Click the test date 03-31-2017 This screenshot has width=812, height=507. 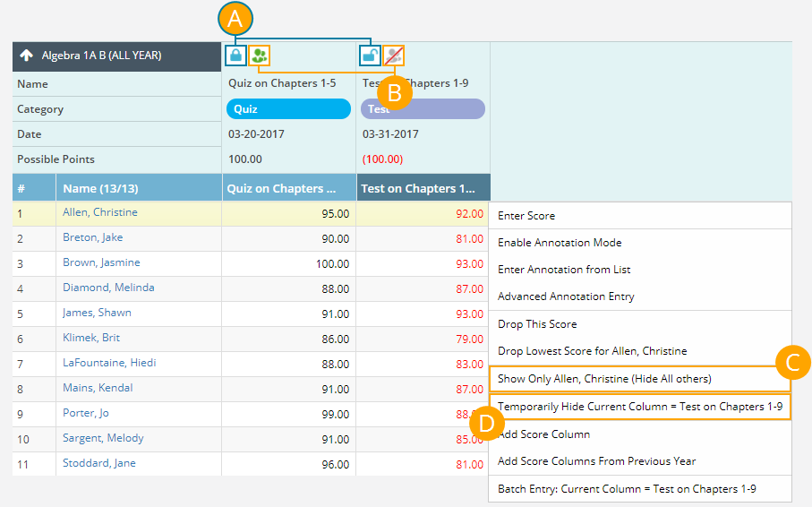[390, 134]
